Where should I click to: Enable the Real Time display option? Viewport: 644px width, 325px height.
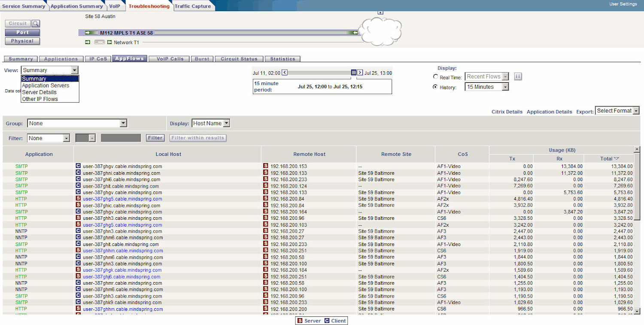pyautogui.click(x=436, y=76)
